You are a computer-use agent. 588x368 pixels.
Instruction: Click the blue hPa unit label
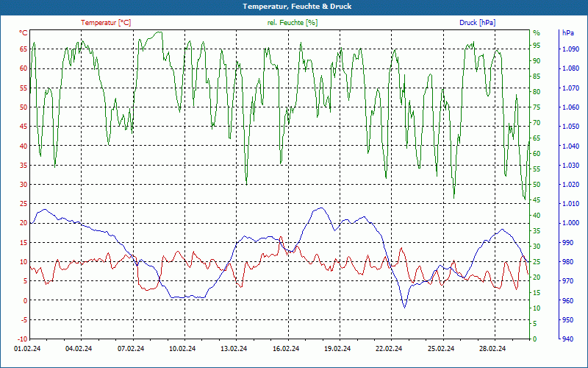[x=568, y=33]
